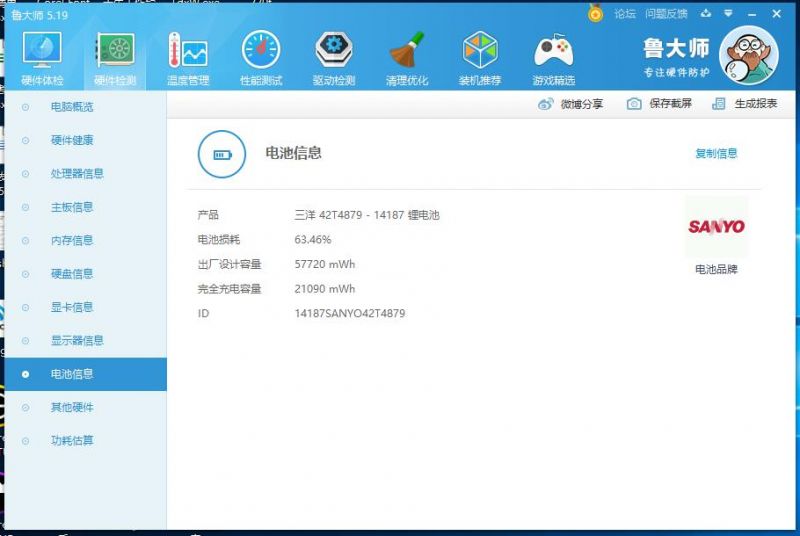The image size is (800, 536).
Task: Click 生成报表 report button
Action: 744,104
